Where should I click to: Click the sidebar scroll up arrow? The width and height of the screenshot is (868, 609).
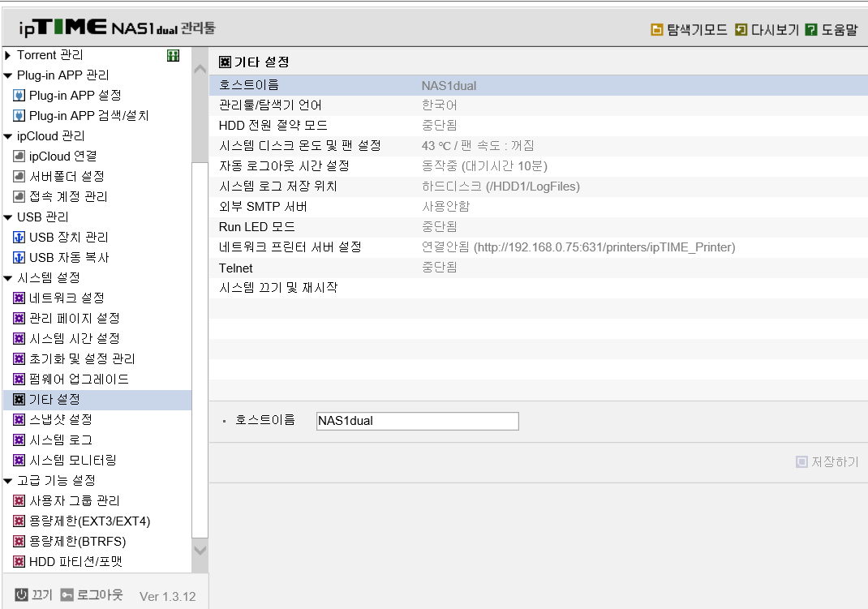click(200, 69)
